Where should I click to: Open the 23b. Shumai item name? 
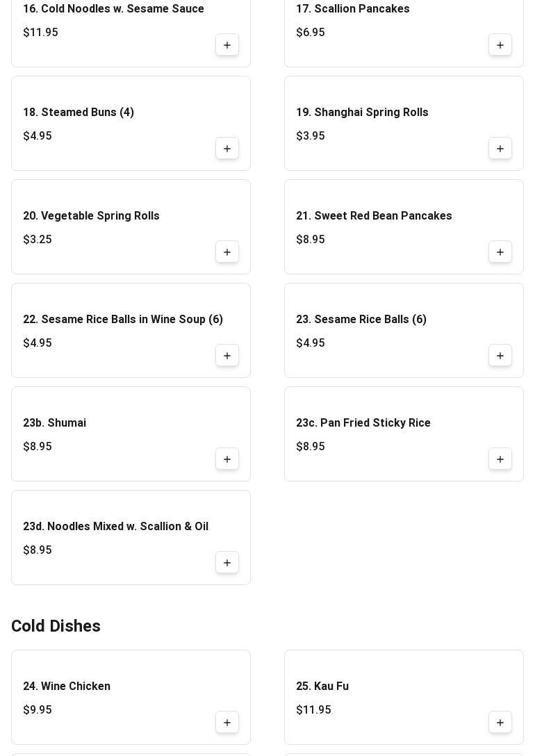click(54, 423)
